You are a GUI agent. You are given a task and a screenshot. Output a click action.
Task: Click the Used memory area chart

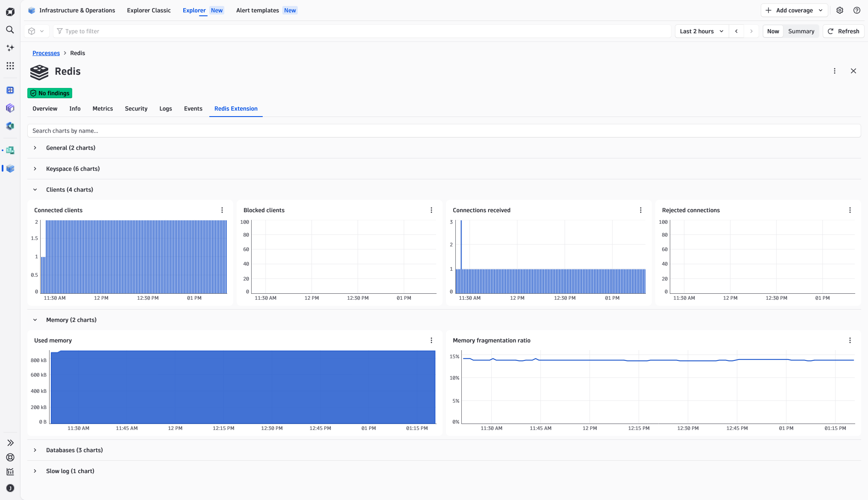(243, 387)
